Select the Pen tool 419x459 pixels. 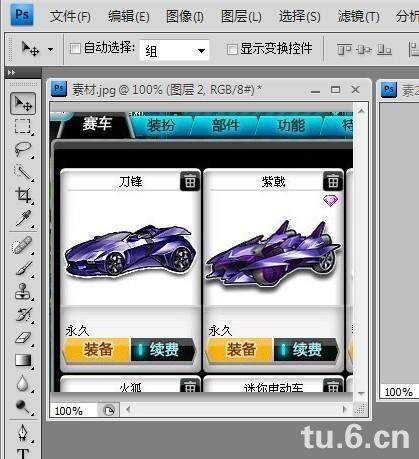(23, 433)
